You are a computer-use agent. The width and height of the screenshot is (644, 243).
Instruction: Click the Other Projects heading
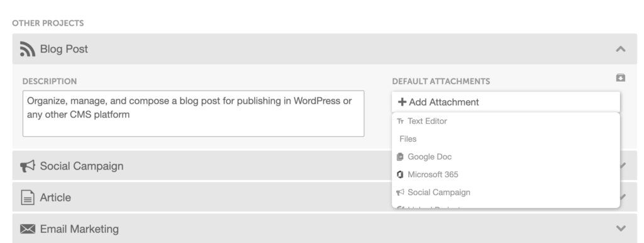(x=48, y=23)
